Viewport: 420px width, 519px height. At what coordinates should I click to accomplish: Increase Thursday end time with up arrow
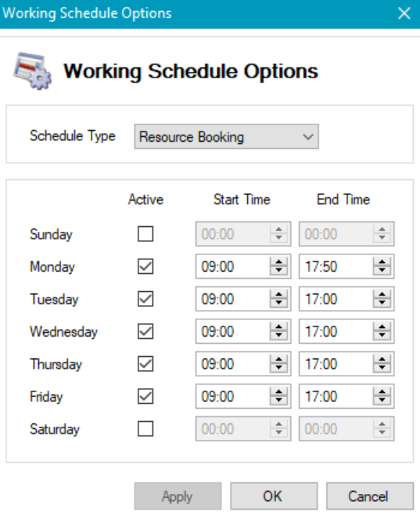382,359
